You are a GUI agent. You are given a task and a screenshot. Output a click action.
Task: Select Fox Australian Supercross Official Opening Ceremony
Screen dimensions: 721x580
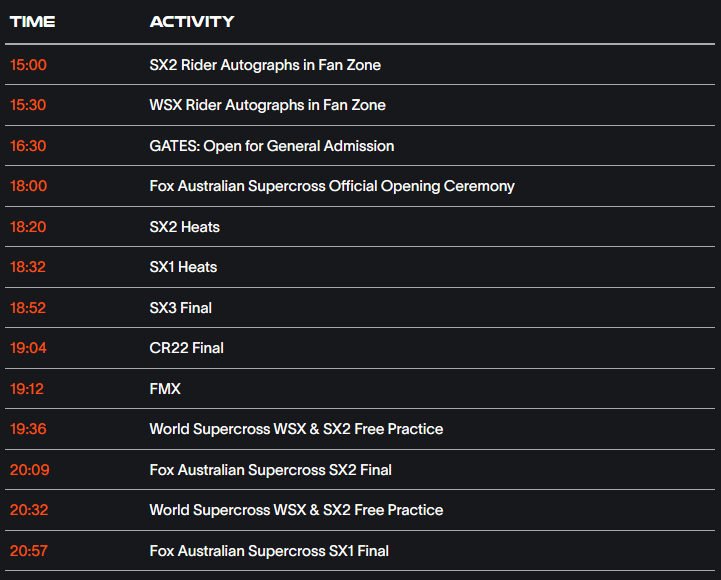[x=332, y=186]
